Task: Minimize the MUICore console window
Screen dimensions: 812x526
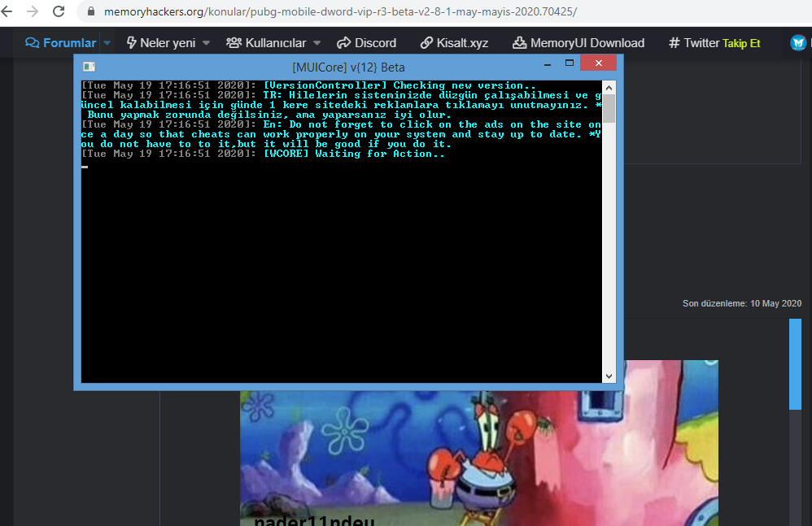Action: (x=548, y=64)
